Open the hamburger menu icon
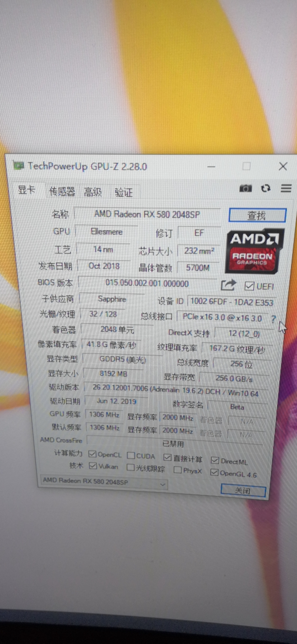Viewport: 297px width, 644px height. coord(286,188)
